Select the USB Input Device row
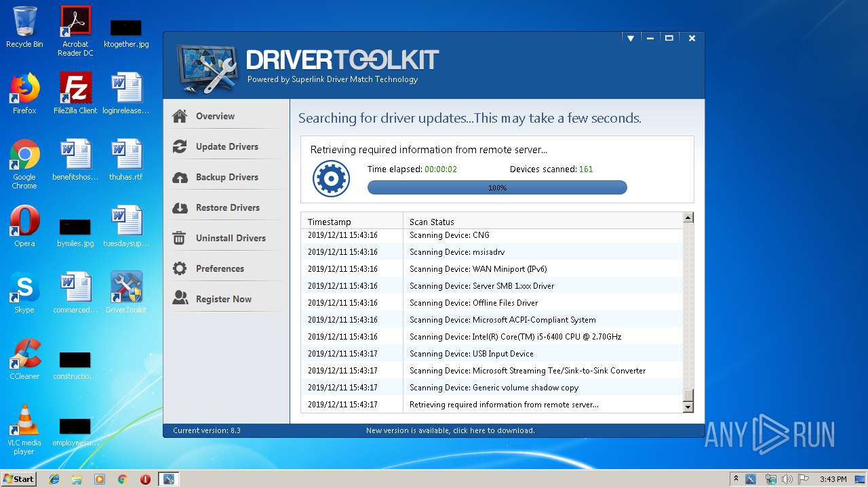The width and height of the screenshot is (868, 488). click(492, 354)
